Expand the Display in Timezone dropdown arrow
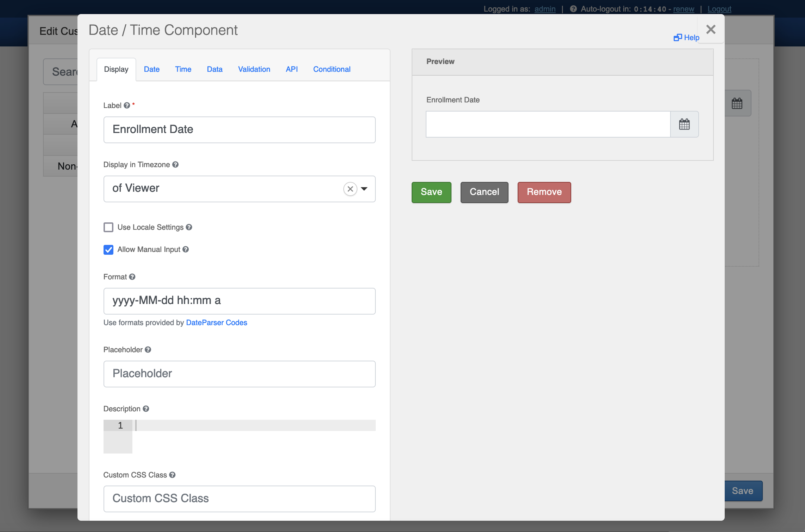 (x=364, y=189)
